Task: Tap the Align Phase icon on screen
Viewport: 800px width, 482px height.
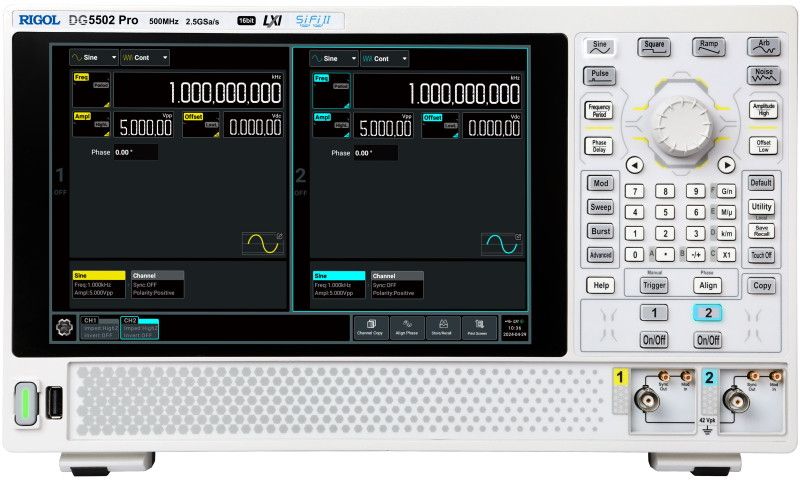Action: (406, 326)
